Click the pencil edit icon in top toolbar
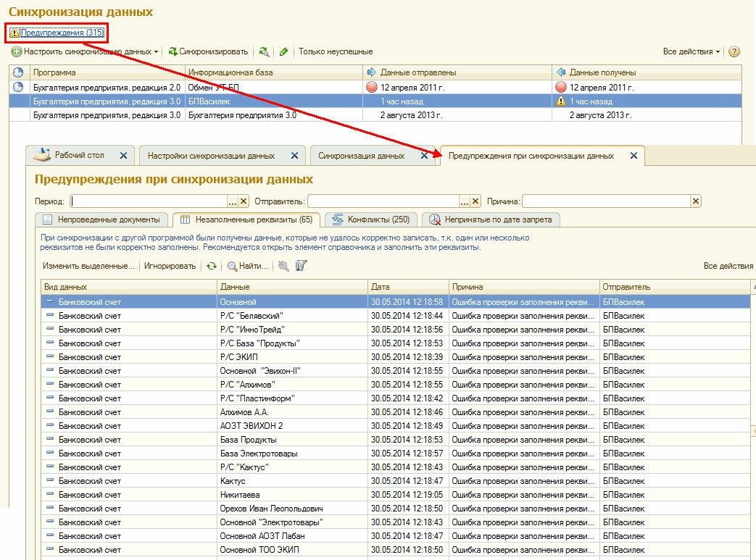 [x=283, y=52]
